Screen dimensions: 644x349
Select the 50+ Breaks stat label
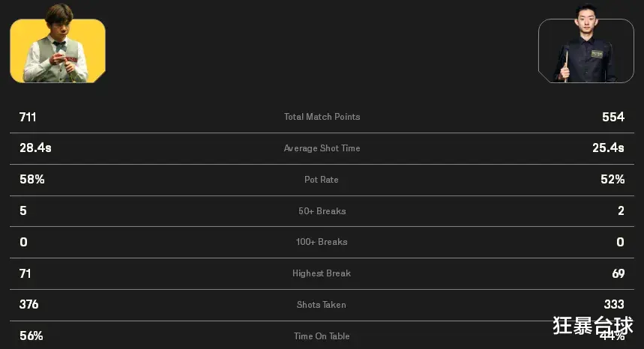322,211
